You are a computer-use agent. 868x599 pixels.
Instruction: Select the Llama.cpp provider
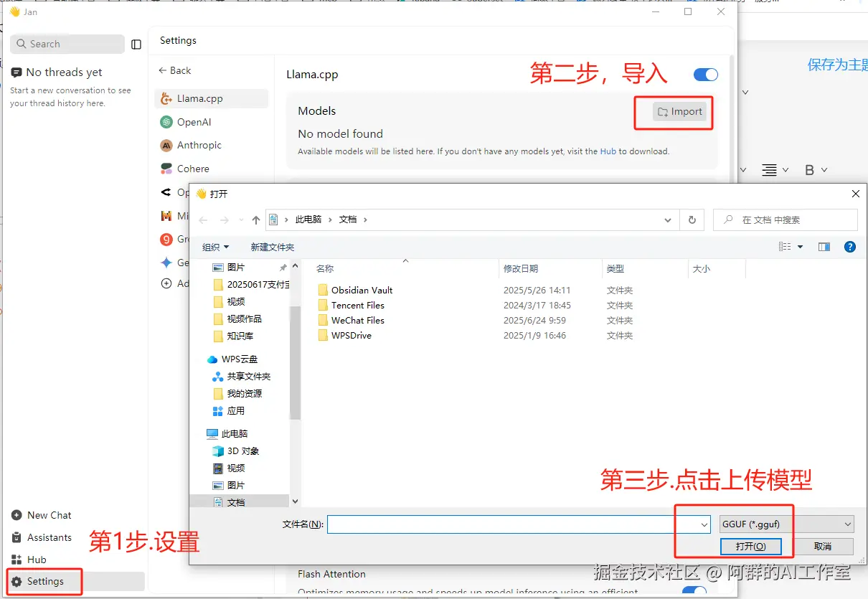[x=212, y=99]
